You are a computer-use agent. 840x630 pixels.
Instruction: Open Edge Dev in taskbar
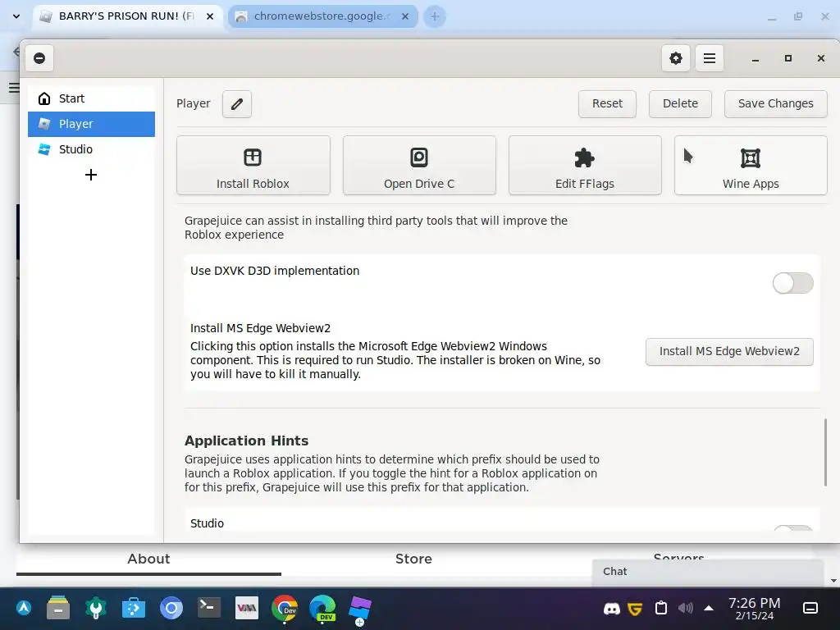[x=322, y=608]
